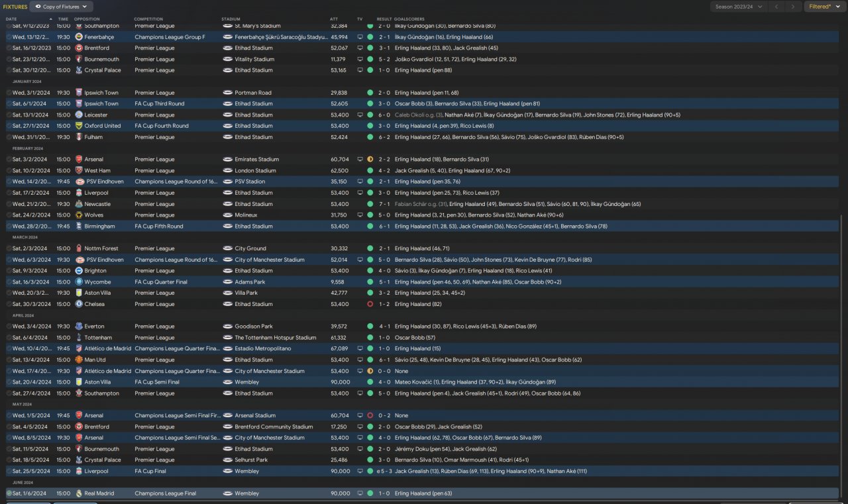Click the Newcastle club crest

(79, 204)
